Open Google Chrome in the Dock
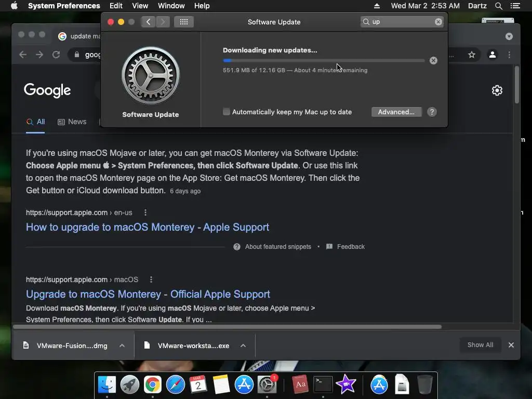This screenshot has height=399, width=532. click(153, 384)
